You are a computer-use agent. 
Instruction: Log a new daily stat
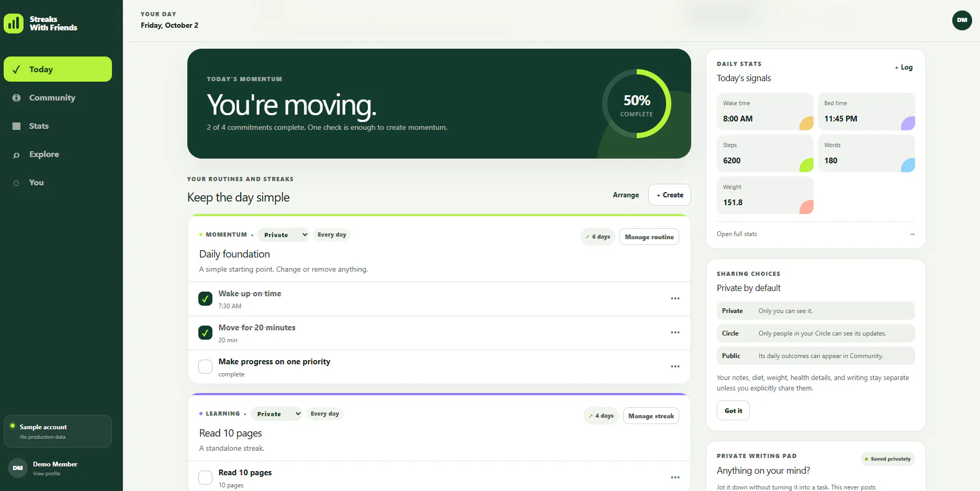click(904, 67)
